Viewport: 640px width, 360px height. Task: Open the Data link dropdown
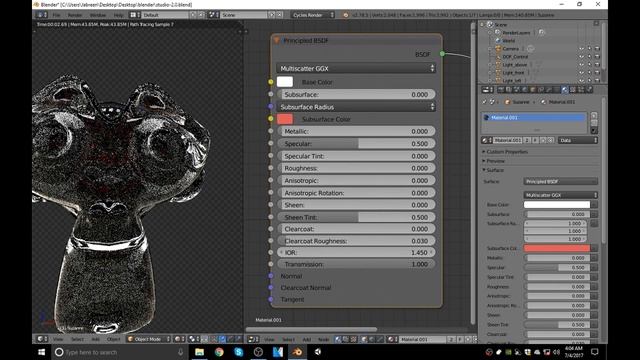pos(578,140)
